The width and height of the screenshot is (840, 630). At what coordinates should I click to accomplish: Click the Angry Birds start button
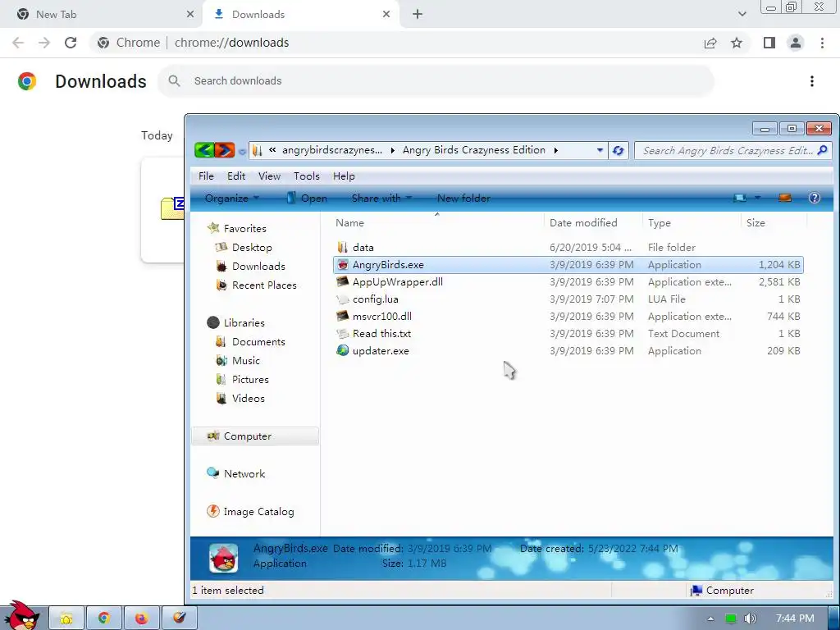coord(22,614)
